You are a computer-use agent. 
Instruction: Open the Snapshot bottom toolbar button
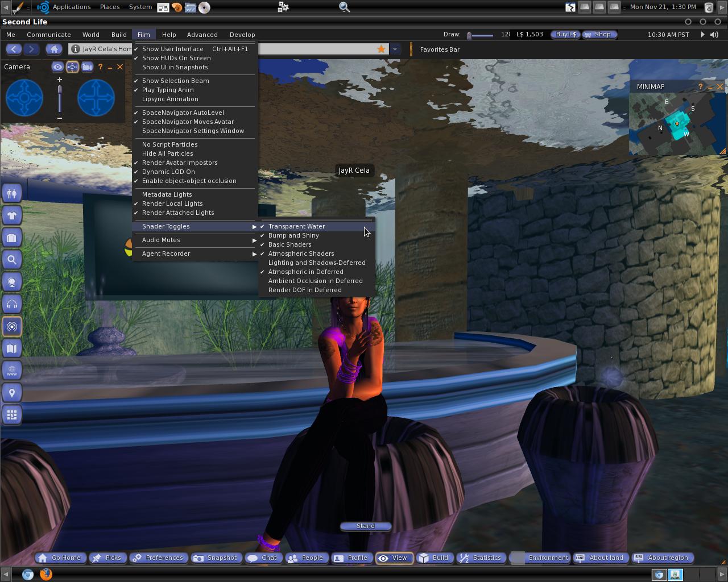(216, 558)
